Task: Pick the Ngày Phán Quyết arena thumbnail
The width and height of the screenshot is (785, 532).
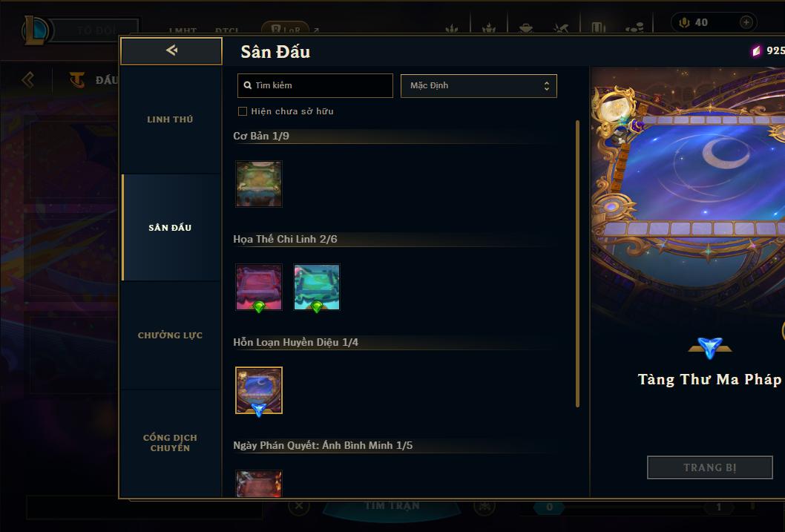Action: tap(259, 484)
